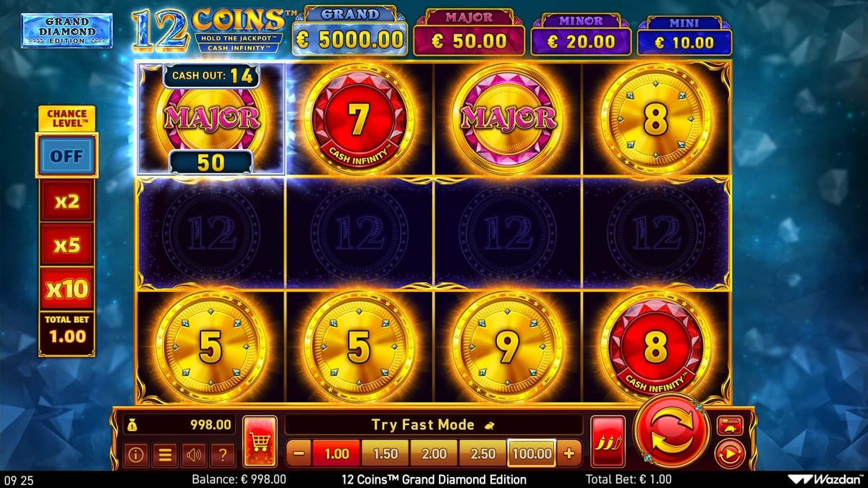Enable the x10 Chance Level
The height and width of the screenshot is (488, 868).
pyautogui.click(x=67, y=289)
